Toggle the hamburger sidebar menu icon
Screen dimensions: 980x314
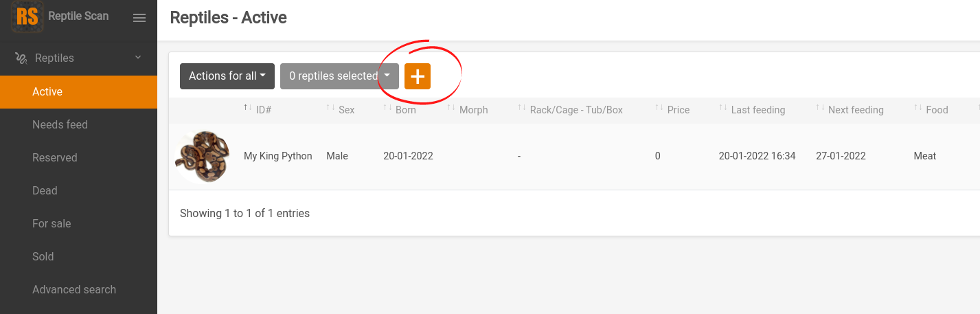pyautogui.click(x=139, y=18)
